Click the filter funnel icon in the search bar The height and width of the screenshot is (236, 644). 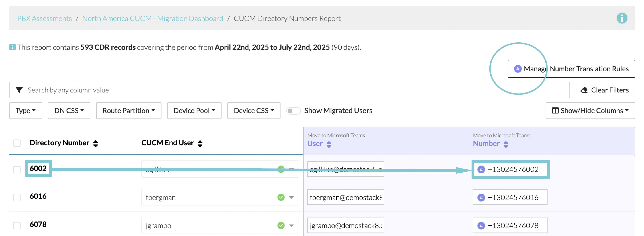tap(19, 90)
